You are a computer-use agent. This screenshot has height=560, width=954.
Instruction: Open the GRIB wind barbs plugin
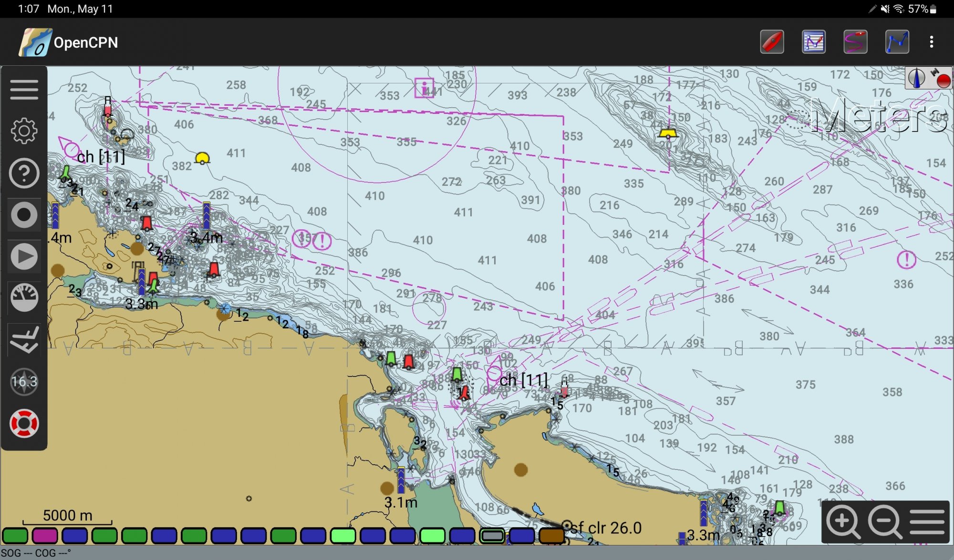24,340
